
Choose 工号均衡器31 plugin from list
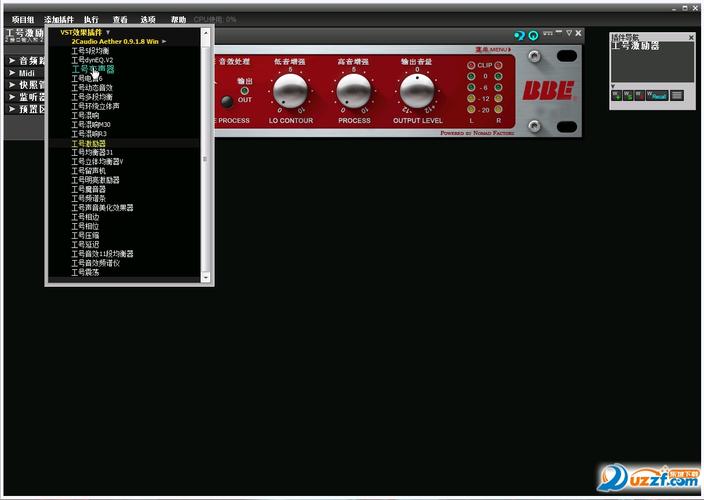pyautogui.click(x=92, y=152)
